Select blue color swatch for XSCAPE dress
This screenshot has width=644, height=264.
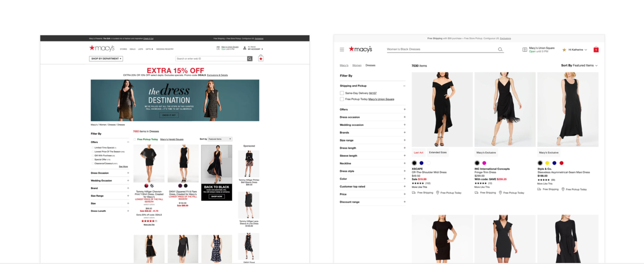[421, 163]
